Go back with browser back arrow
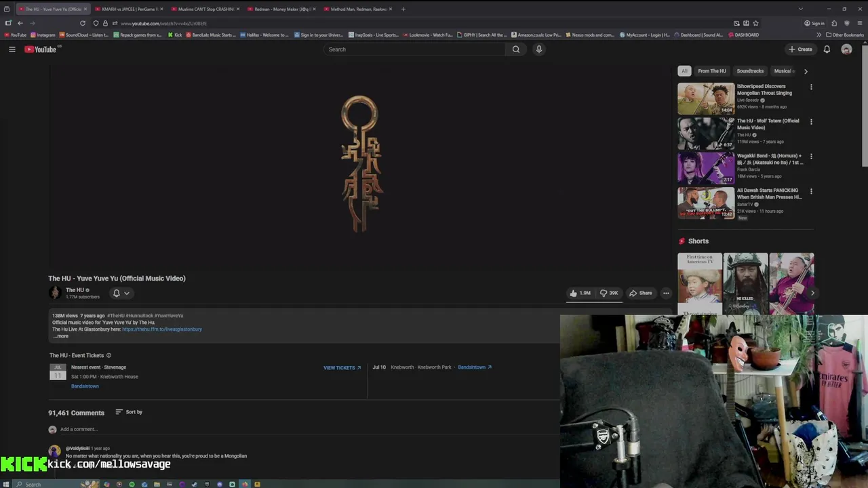 click(20, 23)
